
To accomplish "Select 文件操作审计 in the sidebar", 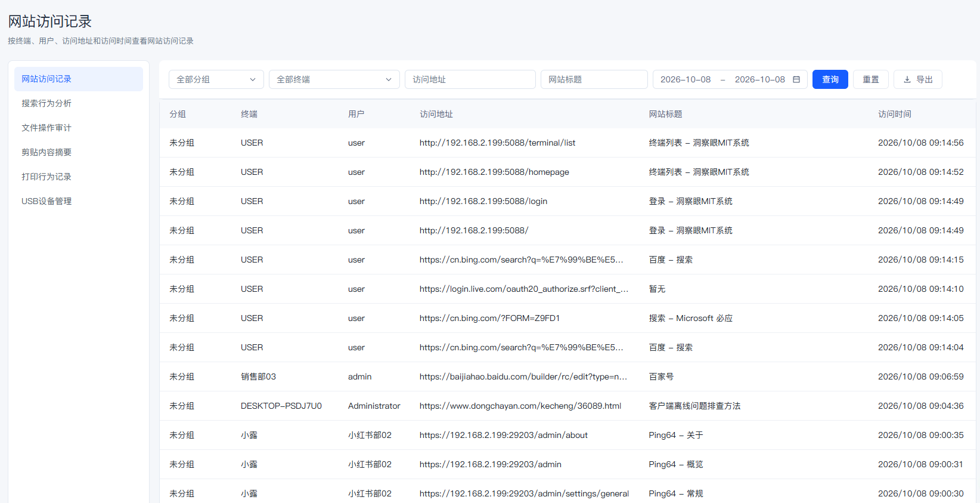I will coord(79,128).
